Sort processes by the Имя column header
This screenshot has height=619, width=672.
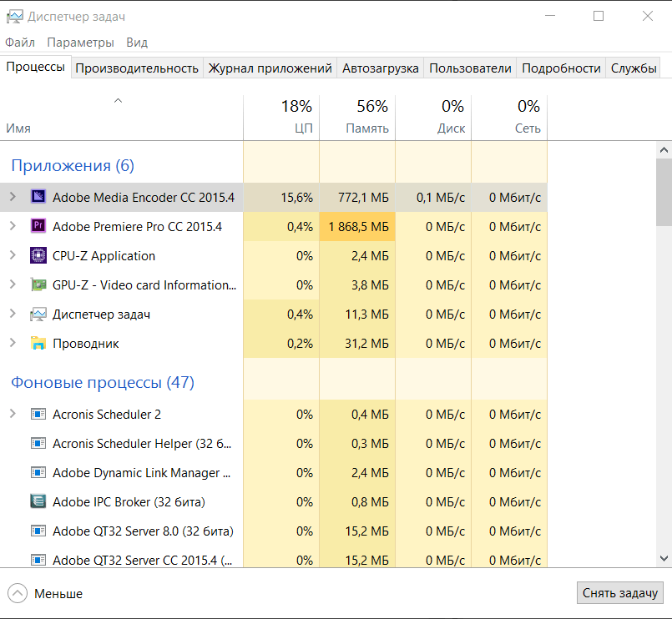pos(121,118)
